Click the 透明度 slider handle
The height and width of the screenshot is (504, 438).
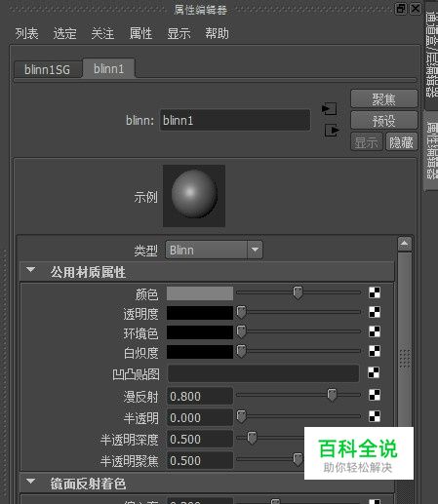coord(241,312)
